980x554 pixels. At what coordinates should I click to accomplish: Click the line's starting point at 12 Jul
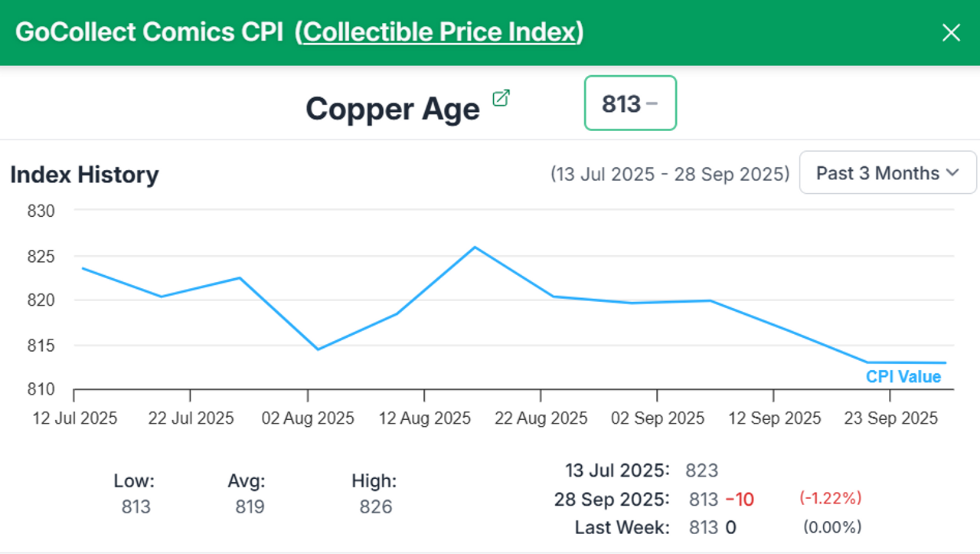click(82, 268)
